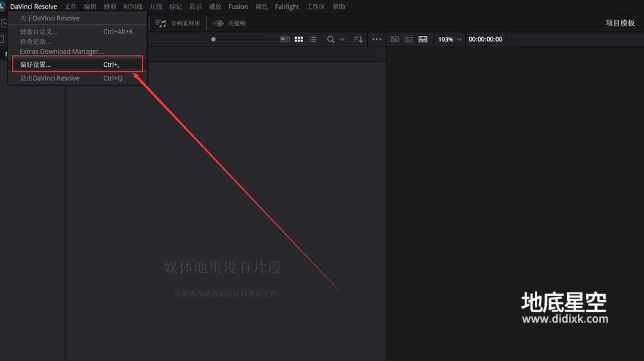
Task: Select the source tape viewer mode icon
Action: click(408, 39)
